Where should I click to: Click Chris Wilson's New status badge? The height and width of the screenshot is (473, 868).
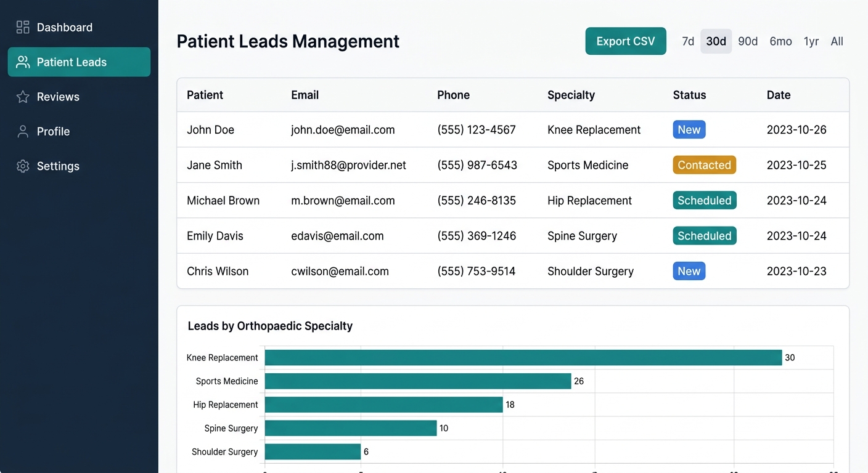coord(689,271)
